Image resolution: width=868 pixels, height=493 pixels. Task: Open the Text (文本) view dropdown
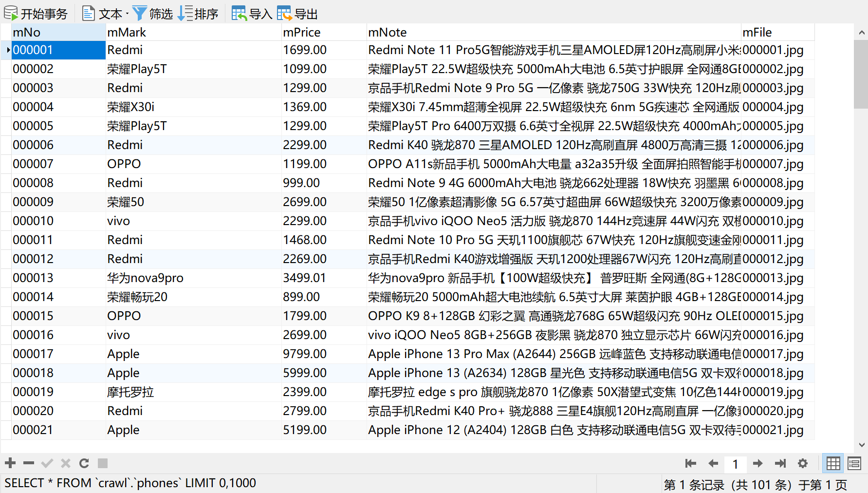[105, 14]
